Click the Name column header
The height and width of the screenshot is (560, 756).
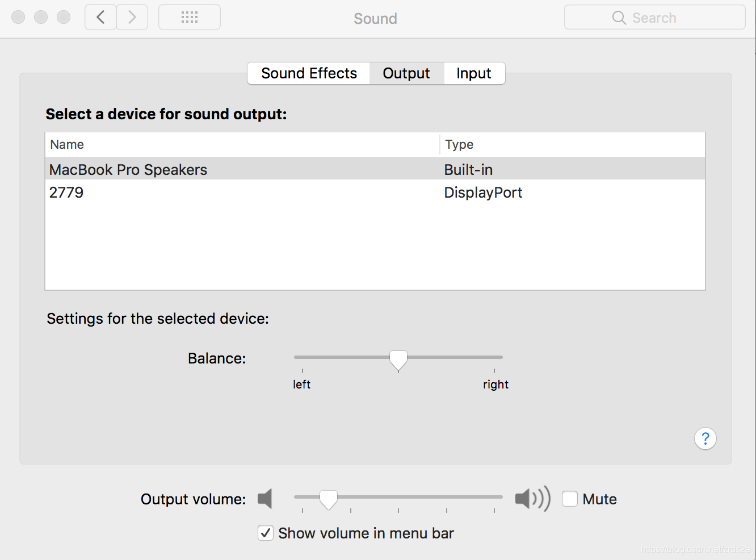[x=242, y=144]
